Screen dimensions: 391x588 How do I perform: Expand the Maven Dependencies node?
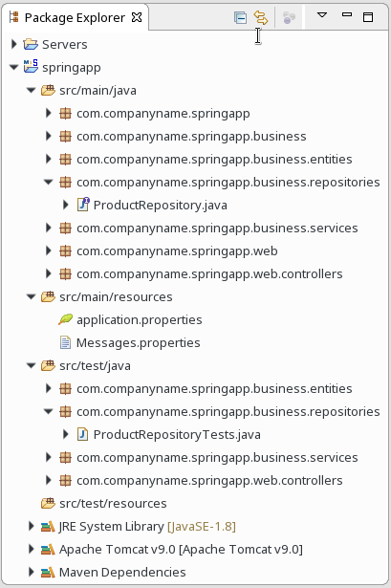(x=32, y=573)
